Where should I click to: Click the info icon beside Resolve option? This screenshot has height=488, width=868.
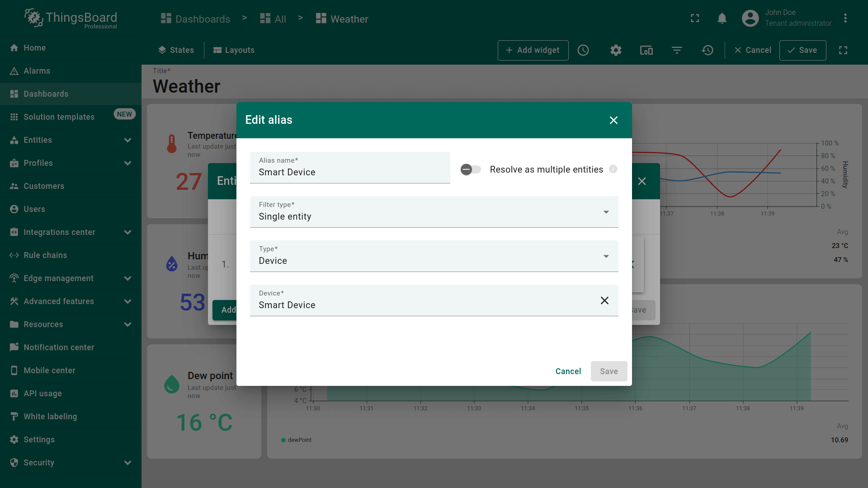click(613, 169)
